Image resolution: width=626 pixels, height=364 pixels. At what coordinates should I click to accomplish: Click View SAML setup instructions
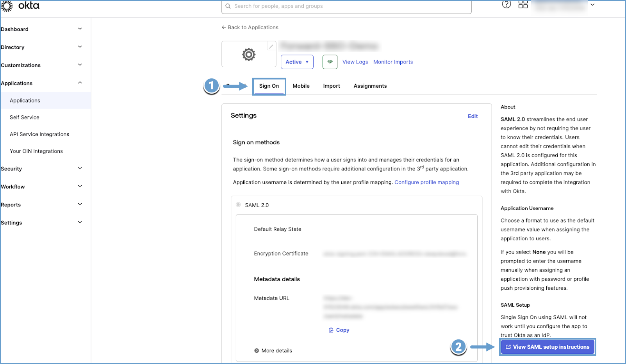547,347
